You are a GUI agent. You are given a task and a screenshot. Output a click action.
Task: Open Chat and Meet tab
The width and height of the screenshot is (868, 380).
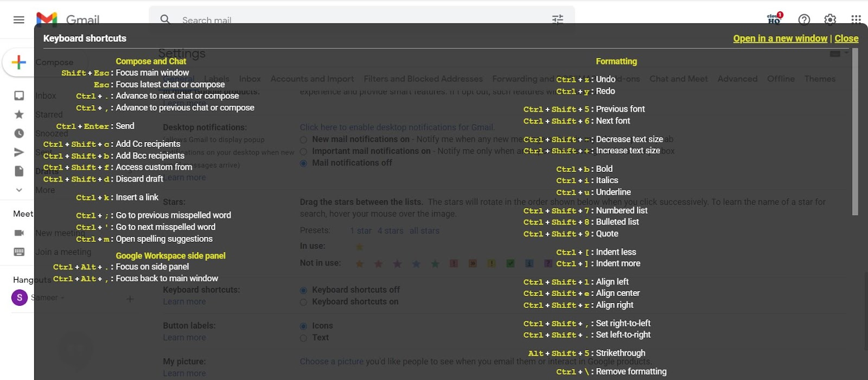click(679, 79)
